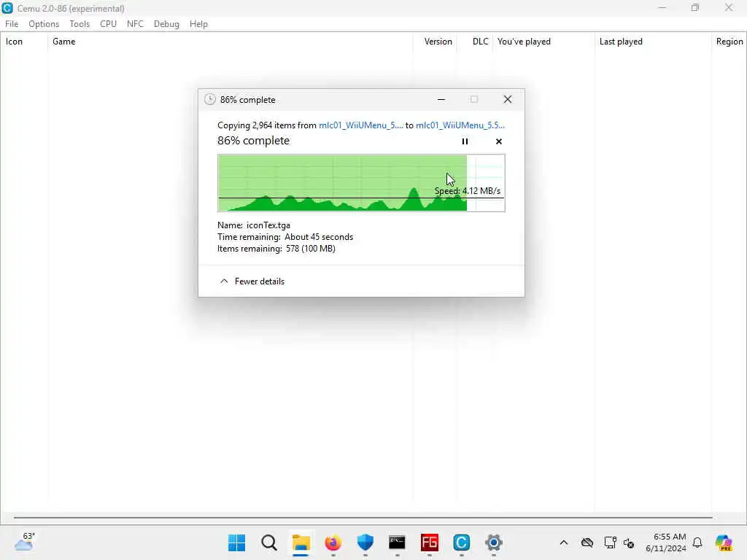Collapse dialog with Fewer details
747x560 pixels.
click(252, 281)
